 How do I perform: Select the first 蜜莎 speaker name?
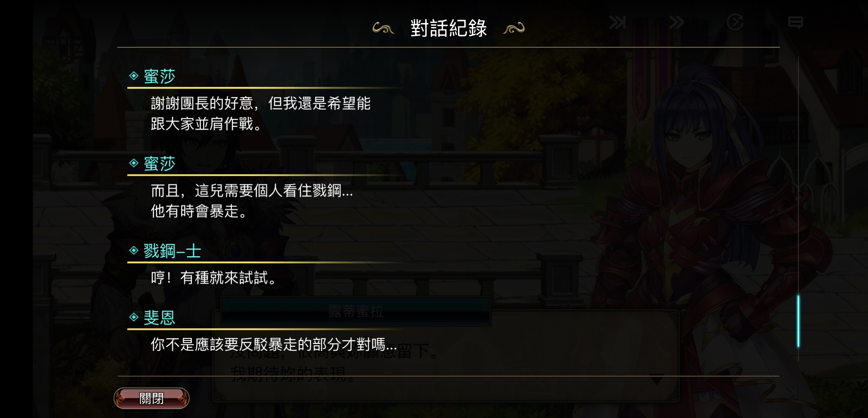(159, 76)
